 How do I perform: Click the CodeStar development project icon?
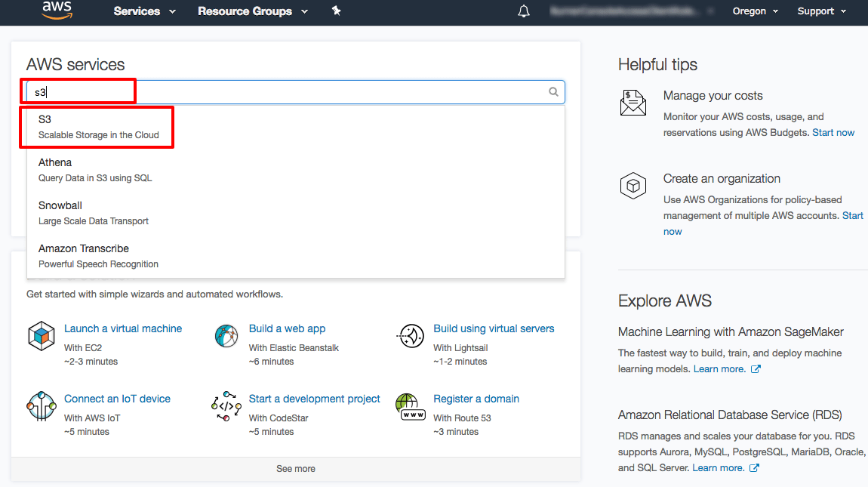(x=226, y=406)
